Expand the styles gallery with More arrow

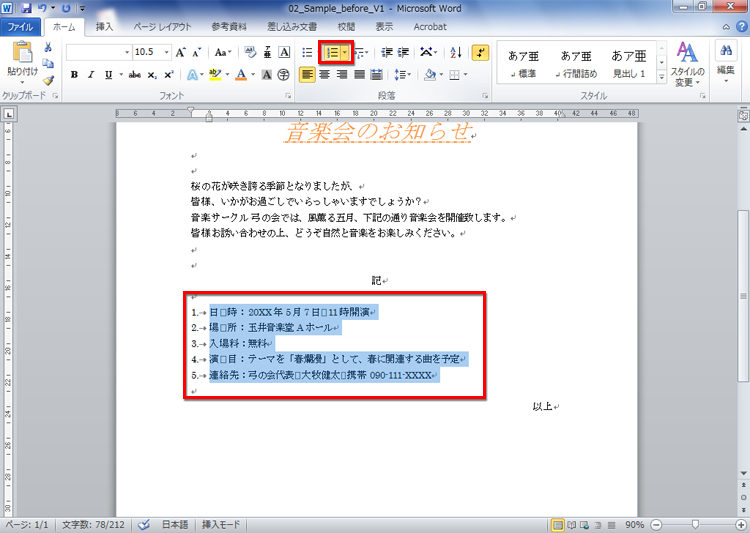(662, 77)
